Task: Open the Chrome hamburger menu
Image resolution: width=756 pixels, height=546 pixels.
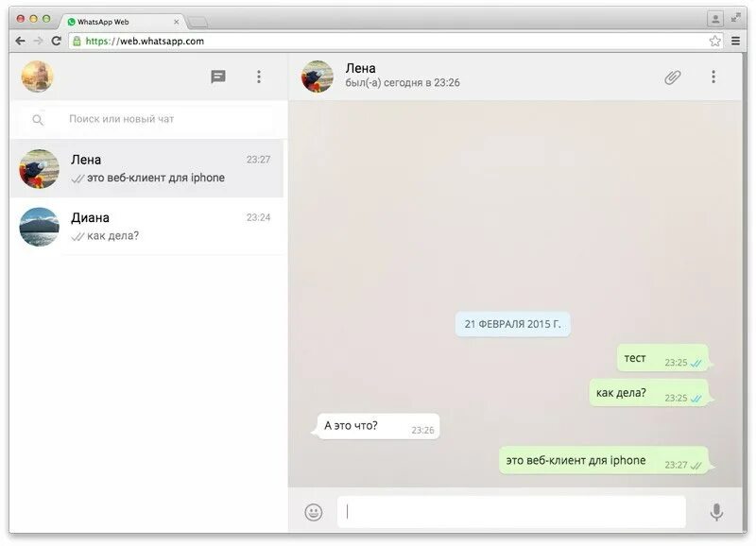Action: [736, 41]
